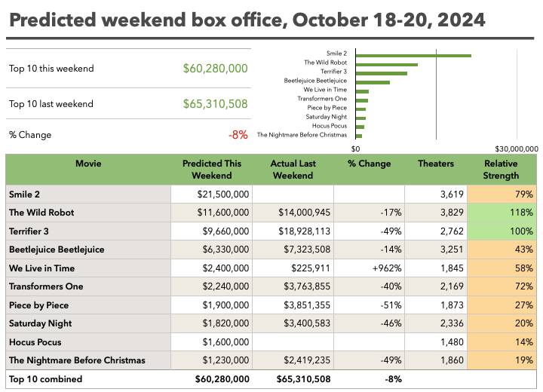
Task: Click the title 'Predicted weekend box office, October 18-20, 2024'
Action: point(247,20)
